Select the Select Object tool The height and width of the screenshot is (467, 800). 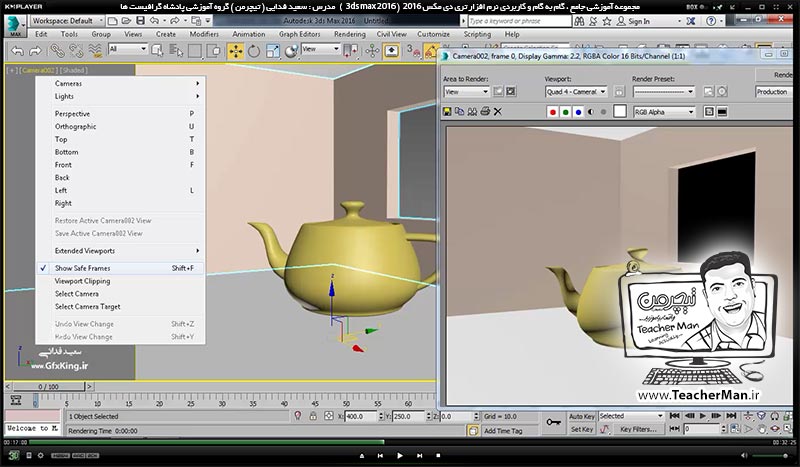pos(157,51)
